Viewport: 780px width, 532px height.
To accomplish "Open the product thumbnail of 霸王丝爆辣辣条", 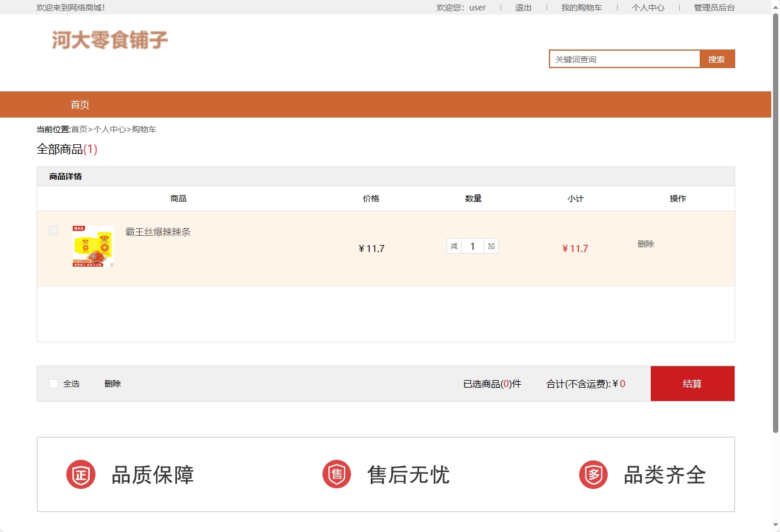I will pos(92,247).
